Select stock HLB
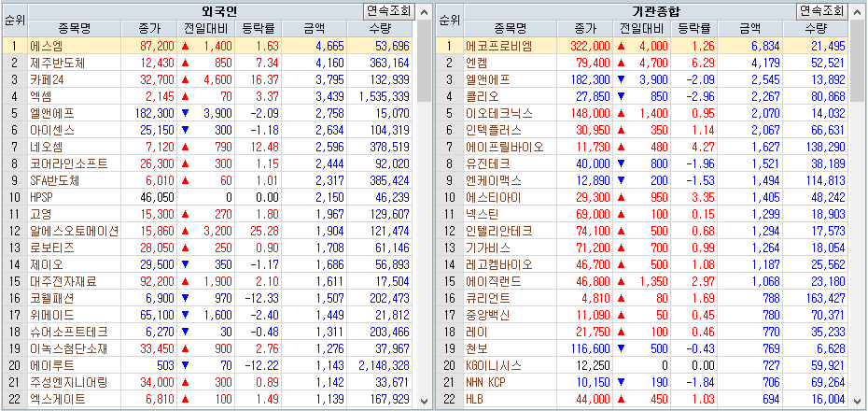This screenshot has height=411, width=868. click(x=475, y=399)
